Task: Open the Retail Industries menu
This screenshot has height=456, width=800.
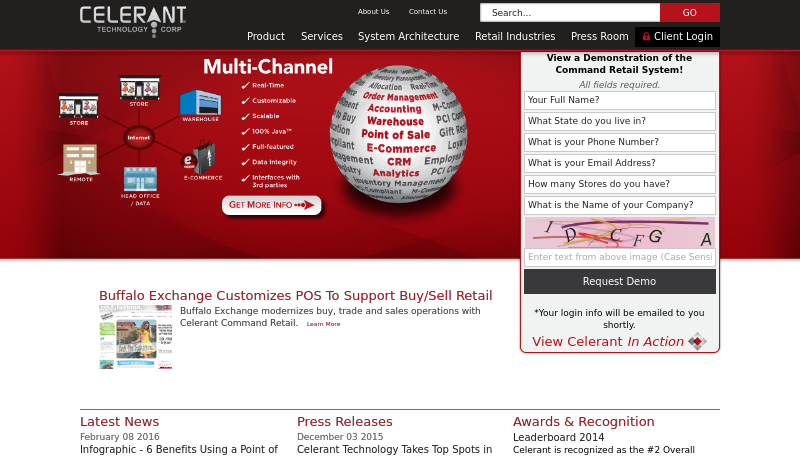Action: [x=515, y=36]
